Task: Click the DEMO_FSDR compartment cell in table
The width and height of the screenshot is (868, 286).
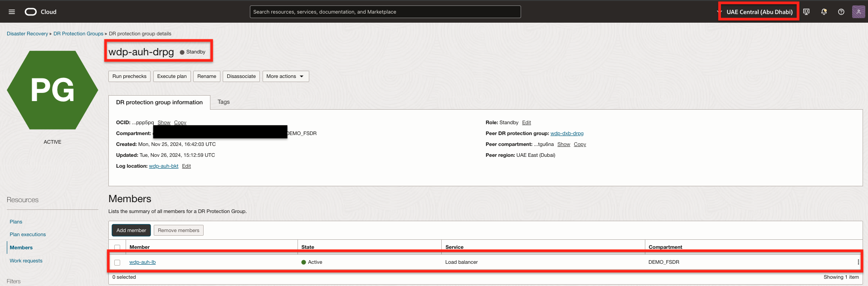Action: [x=664, y=262]
